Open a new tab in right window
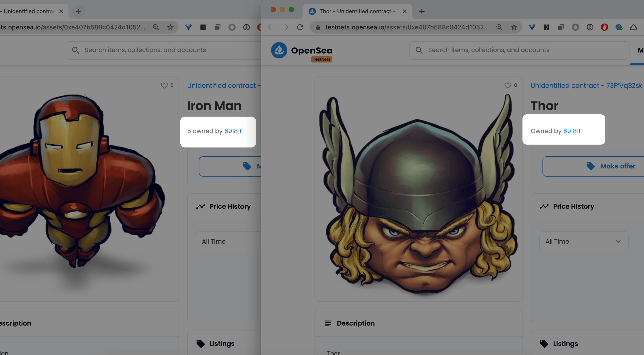 [422, 11]
